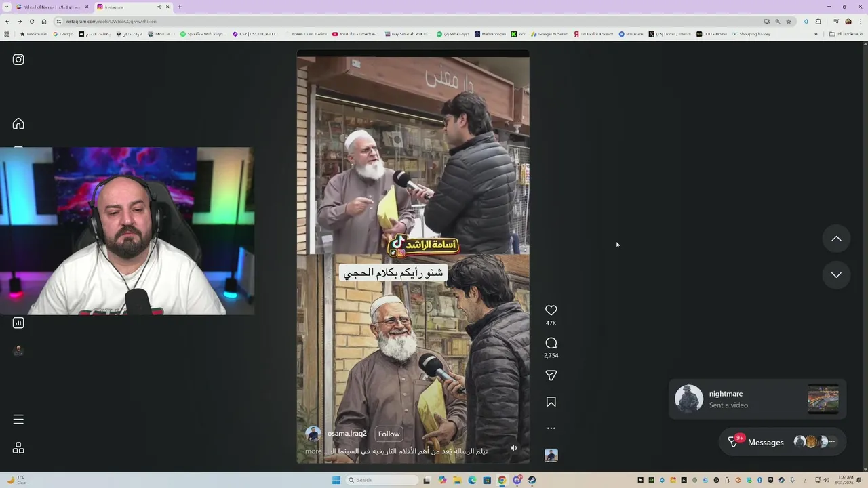Go back in browser
This screenshot has width=868, height=488.
[x=7, y=21]
